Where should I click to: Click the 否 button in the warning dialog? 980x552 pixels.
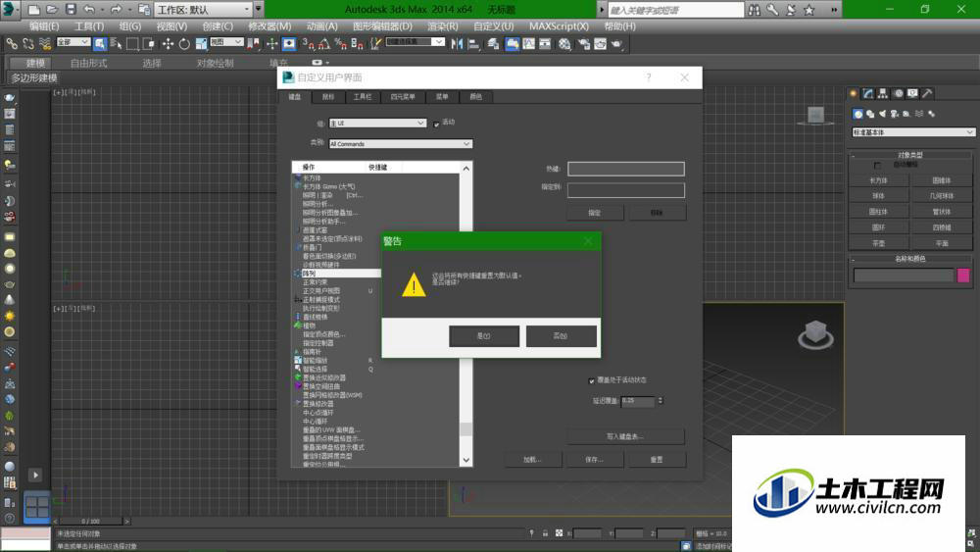(561, 335)
